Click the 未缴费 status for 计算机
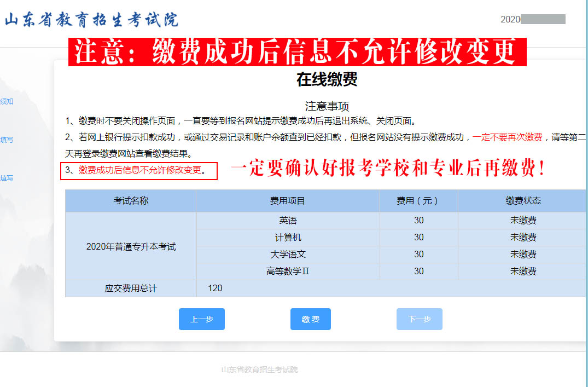This screenshot has height=387, width=588. click(x=523, y=237)
